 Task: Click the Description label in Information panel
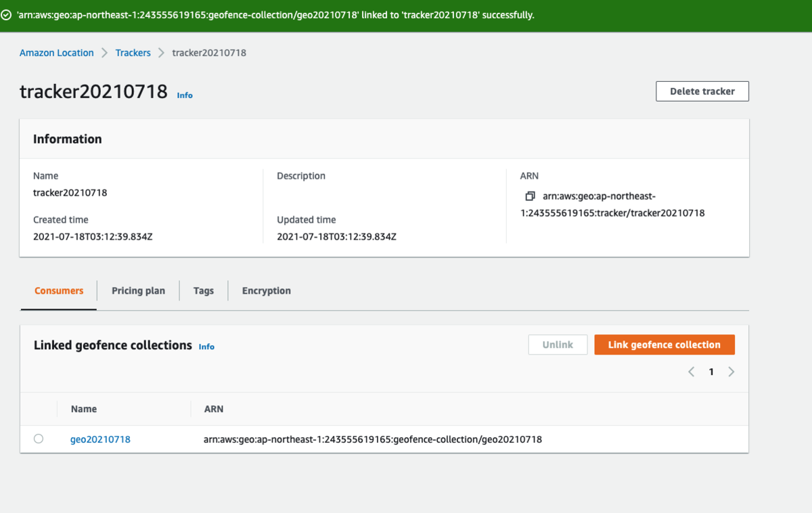[x=301, y=176]
